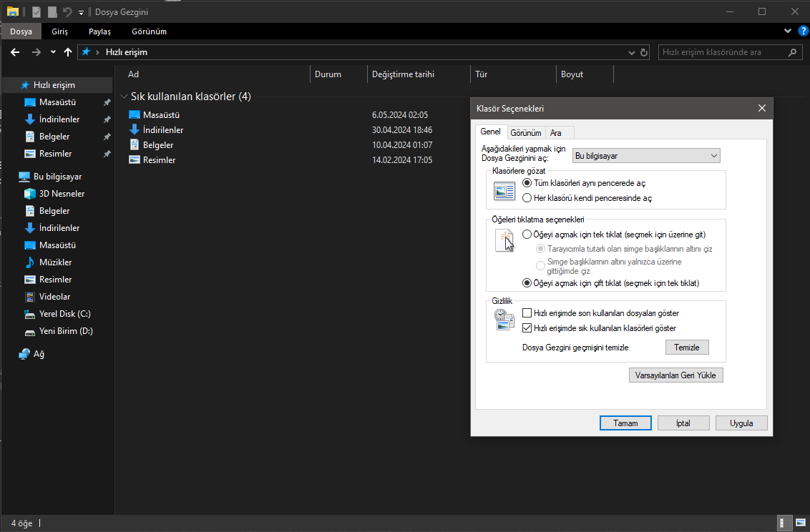Image resolution: width=810 pixels, height=532 pixels.
Task: Expand the ribbon with the chevron
Action: pyautogui.click(x=788, y=31)
